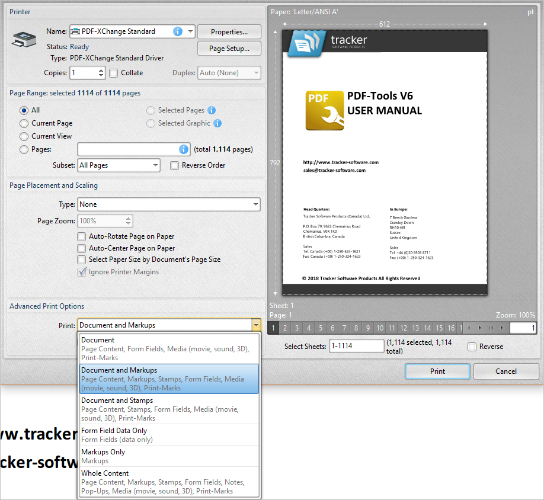Viewport: 544px width, 500px height.
Task: Click the info icon beside Selected Graphic
Action: point(218,123)
